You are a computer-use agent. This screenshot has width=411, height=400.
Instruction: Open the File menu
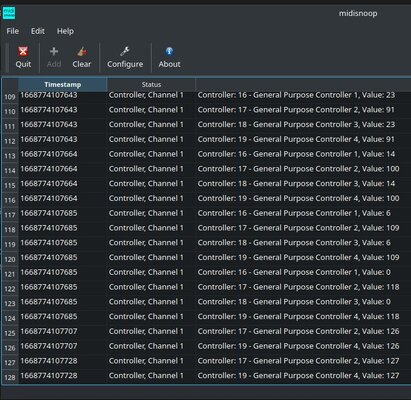(x=13, y=31)
